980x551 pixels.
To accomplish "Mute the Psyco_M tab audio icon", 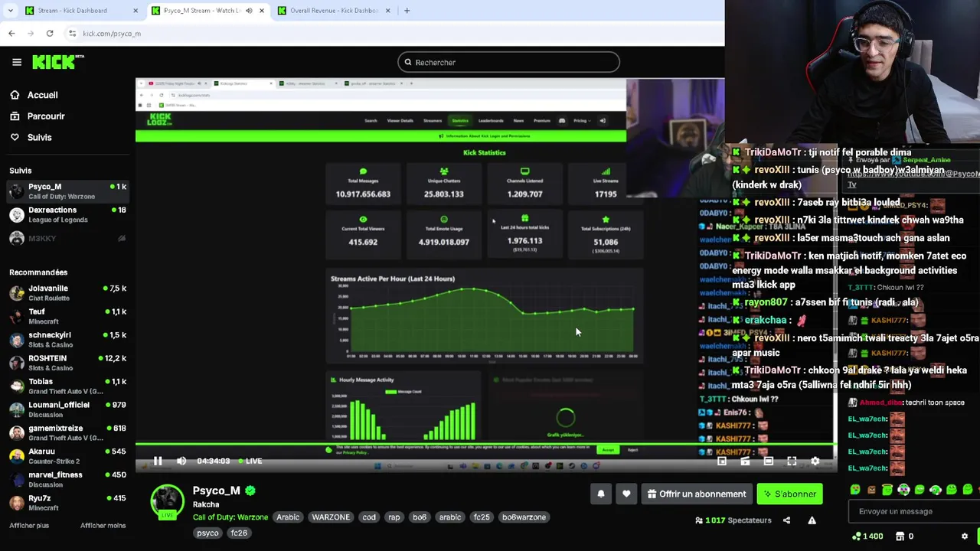I will tap(249, 11).
